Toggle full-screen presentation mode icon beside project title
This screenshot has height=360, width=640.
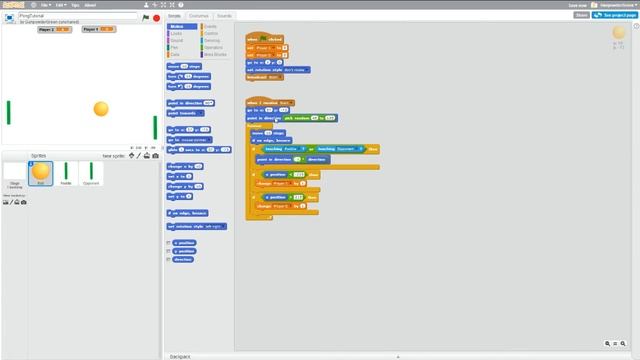(9, 18)
